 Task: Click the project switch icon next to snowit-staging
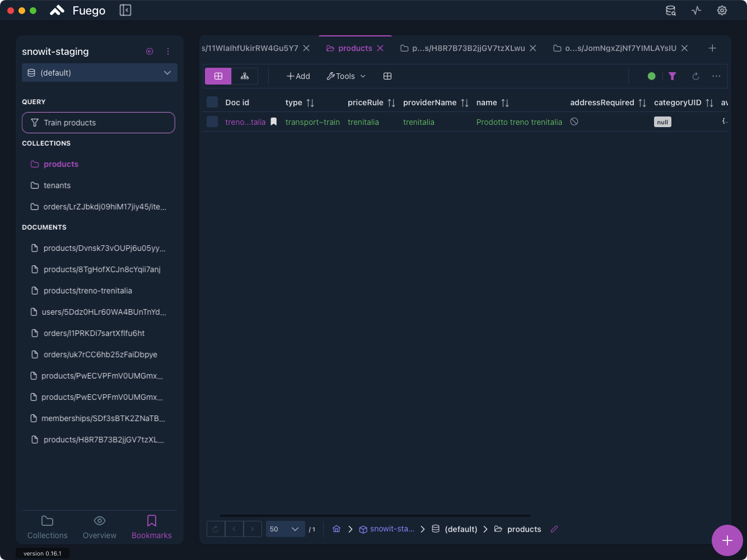(x=150, y=52)
